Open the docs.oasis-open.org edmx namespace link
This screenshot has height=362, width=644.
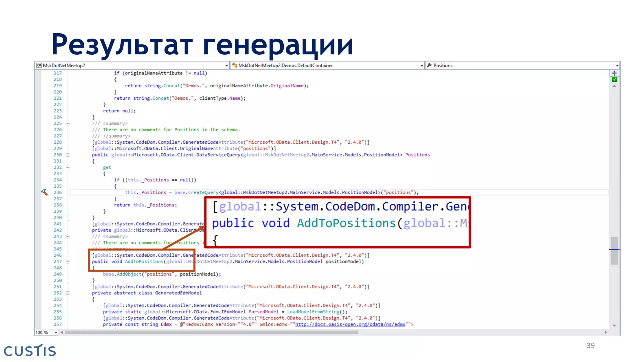(x=350, y=324)
